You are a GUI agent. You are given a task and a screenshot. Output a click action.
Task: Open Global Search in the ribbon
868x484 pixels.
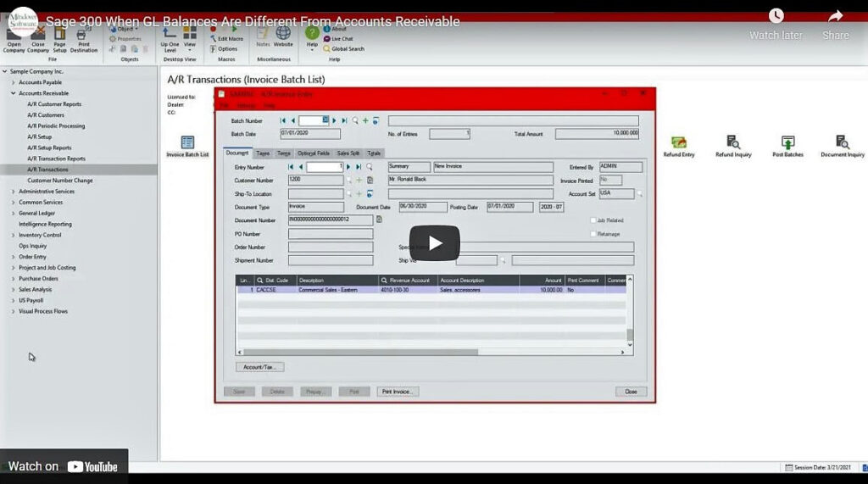click(344, 48)
